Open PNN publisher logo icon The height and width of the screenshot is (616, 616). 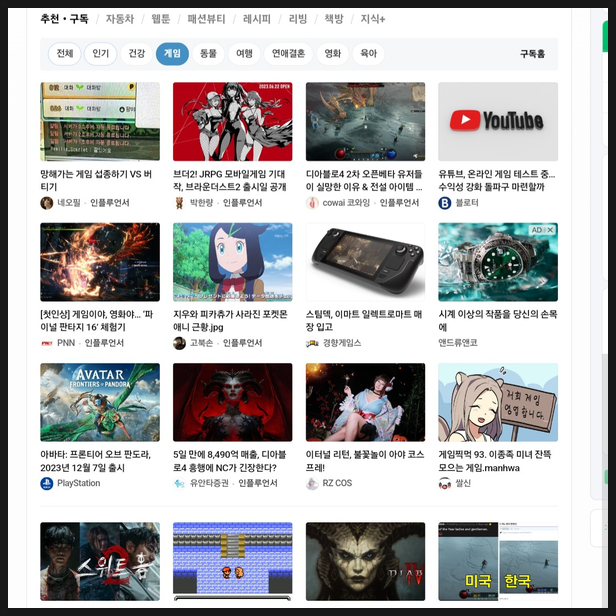point(47,343)
